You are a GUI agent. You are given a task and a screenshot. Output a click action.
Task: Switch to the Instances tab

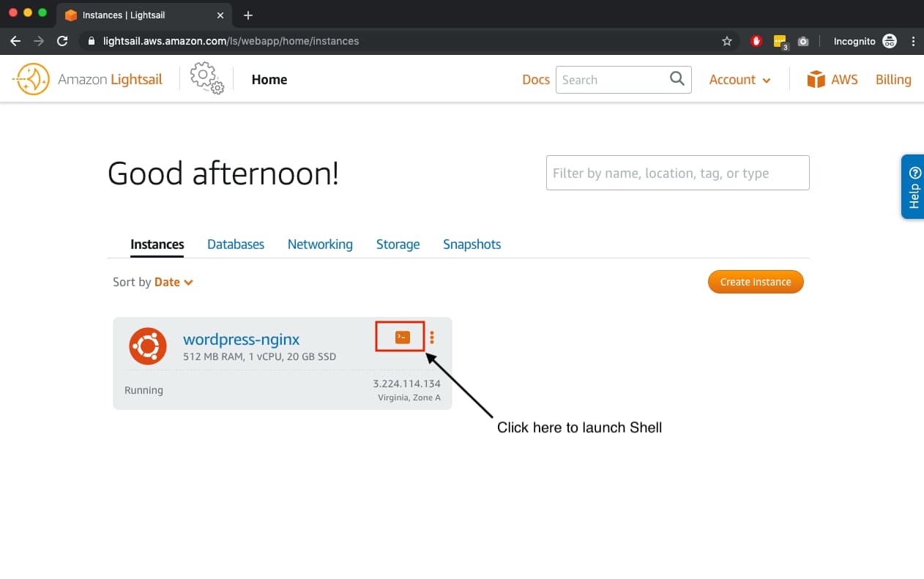click(157, 244)
